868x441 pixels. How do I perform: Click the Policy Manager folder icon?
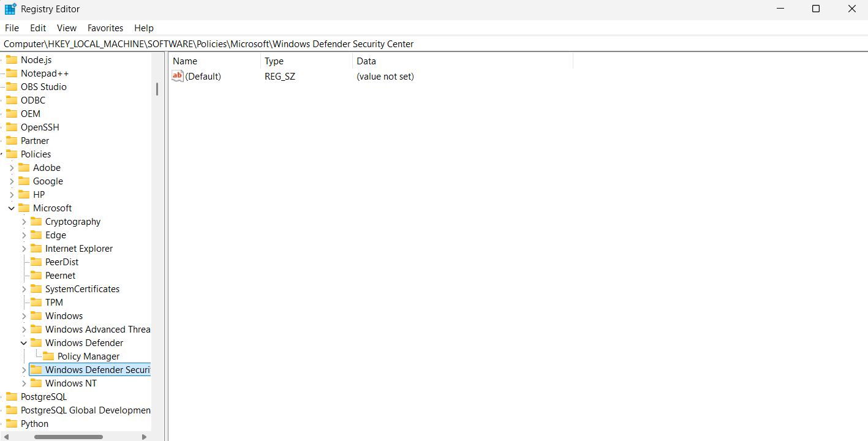coord(48,356)
